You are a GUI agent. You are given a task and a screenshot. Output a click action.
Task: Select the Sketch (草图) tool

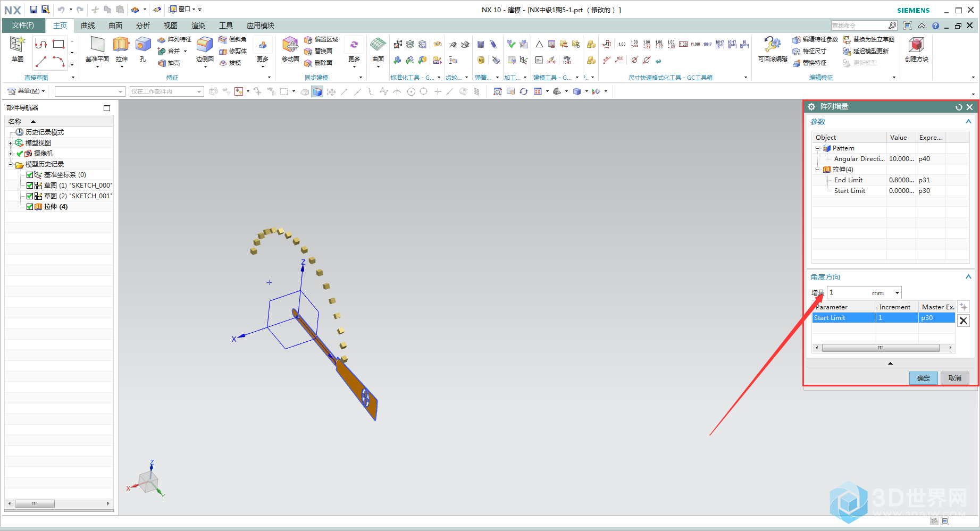18,49
